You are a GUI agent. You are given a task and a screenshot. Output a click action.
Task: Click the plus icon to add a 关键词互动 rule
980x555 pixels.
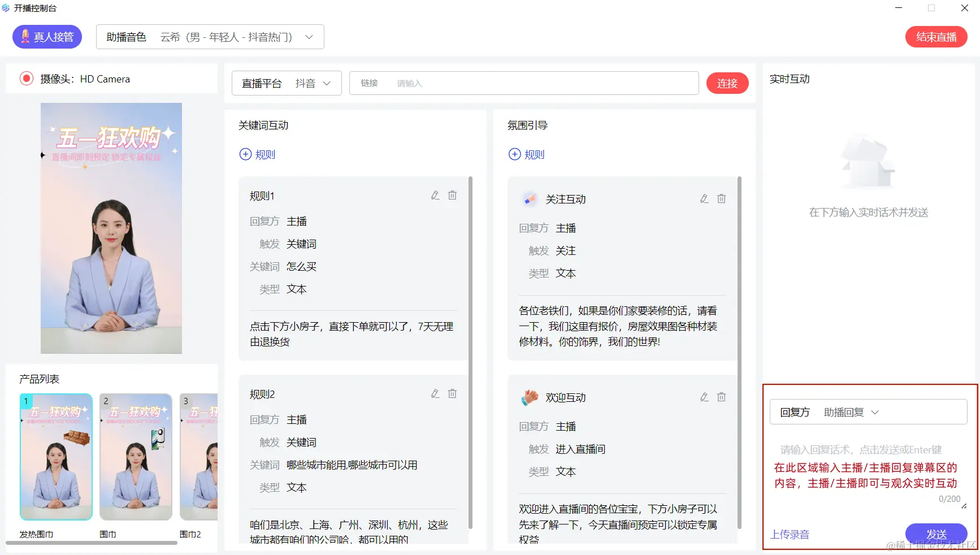(x=245, y=154)
